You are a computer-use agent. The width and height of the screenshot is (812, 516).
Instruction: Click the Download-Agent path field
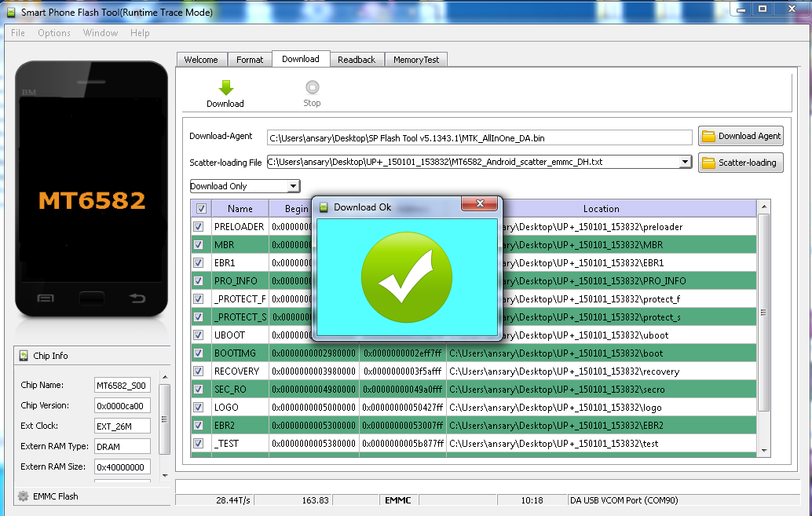(480, 137)
